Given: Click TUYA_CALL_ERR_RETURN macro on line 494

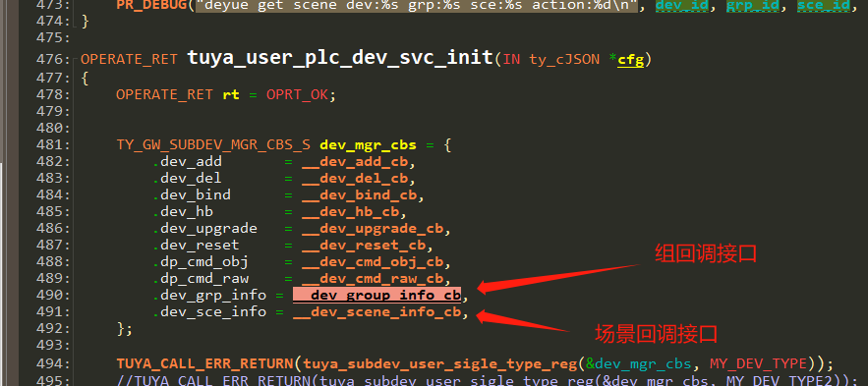Looking at the screenshot, I should [204, 363].
